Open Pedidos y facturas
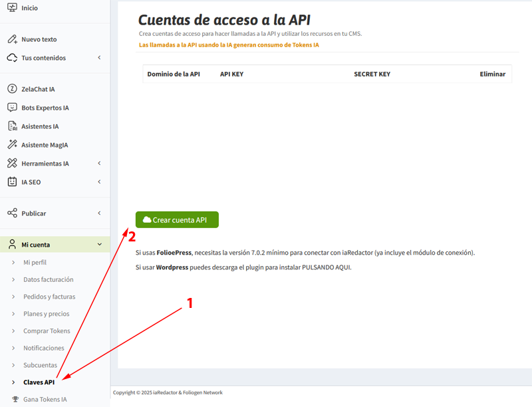This screenshot has width=532, height=407. [x=49, y=297]
